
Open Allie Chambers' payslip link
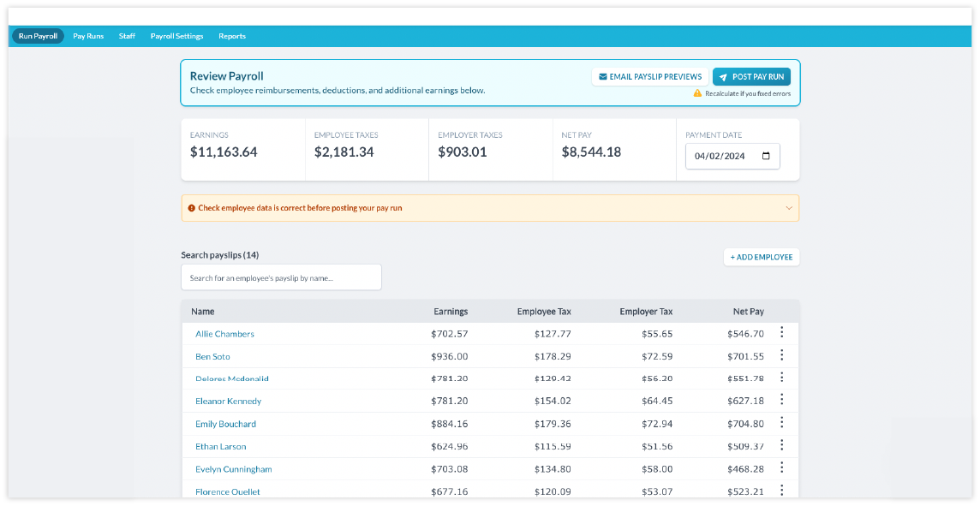[224, 334]
